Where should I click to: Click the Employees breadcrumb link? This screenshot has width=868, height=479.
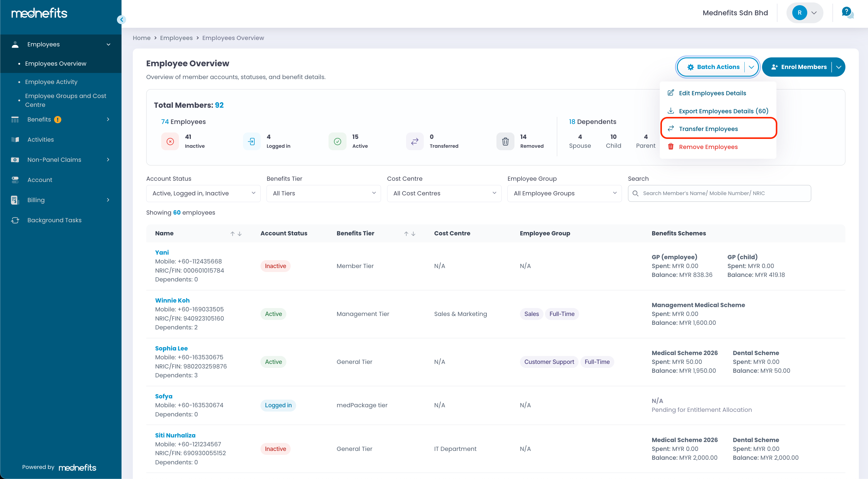tap(176, 38)
